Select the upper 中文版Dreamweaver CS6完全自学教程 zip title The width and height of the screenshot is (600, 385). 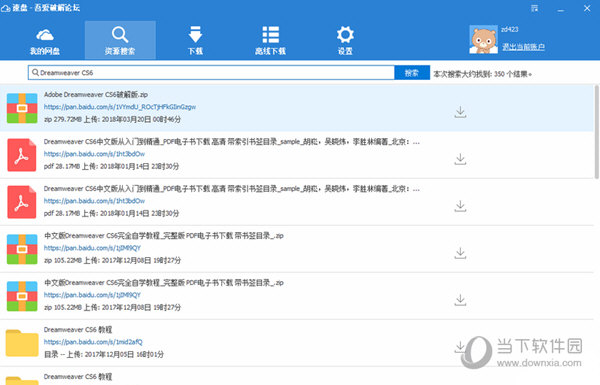coord(164,236)
